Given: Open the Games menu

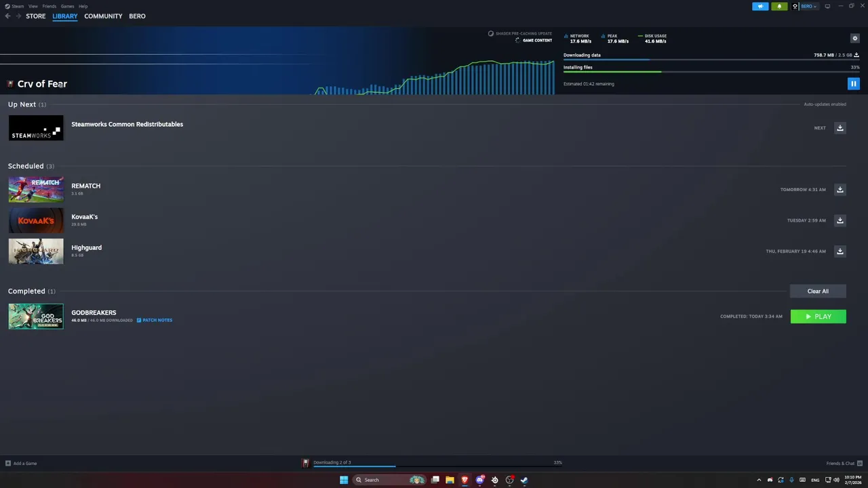Looking at the screenshot, I should tap(67, 6).
